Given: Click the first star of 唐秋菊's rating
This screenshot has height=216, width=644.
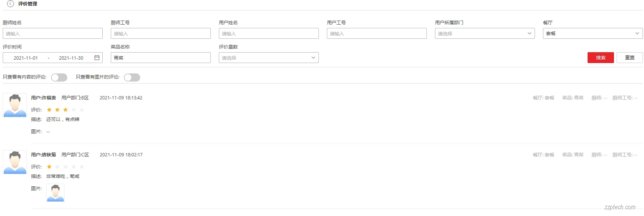Looking at the screenshot, I should click(x=49, y=167).
